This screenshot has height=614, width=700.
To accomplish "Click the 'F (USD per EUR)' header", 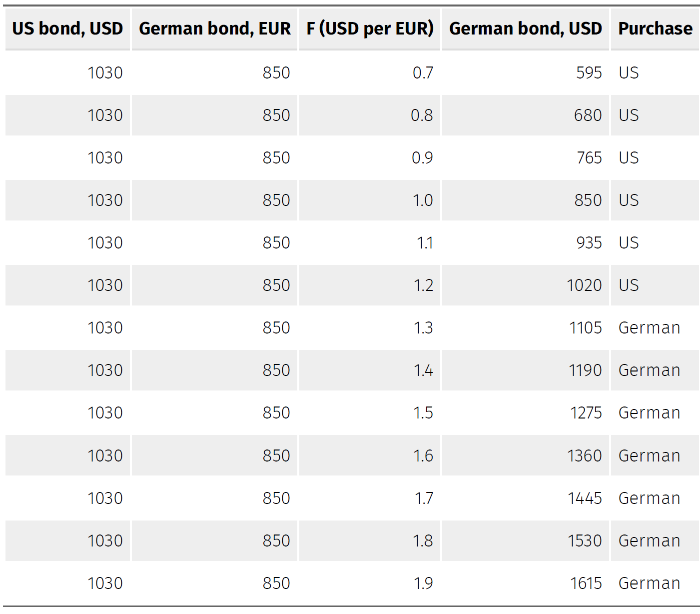I will pyautogui.click(x=370, y=29).
